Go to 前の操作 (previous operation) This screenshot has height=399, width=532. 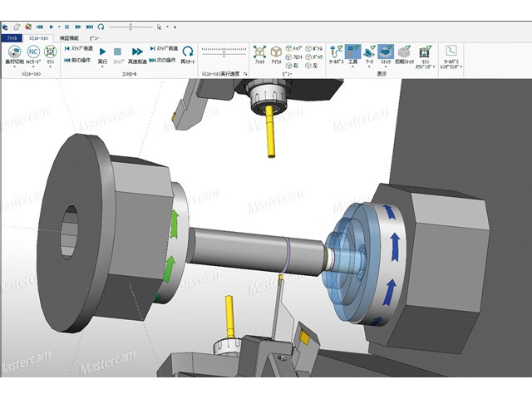click(x=77, y=60)
